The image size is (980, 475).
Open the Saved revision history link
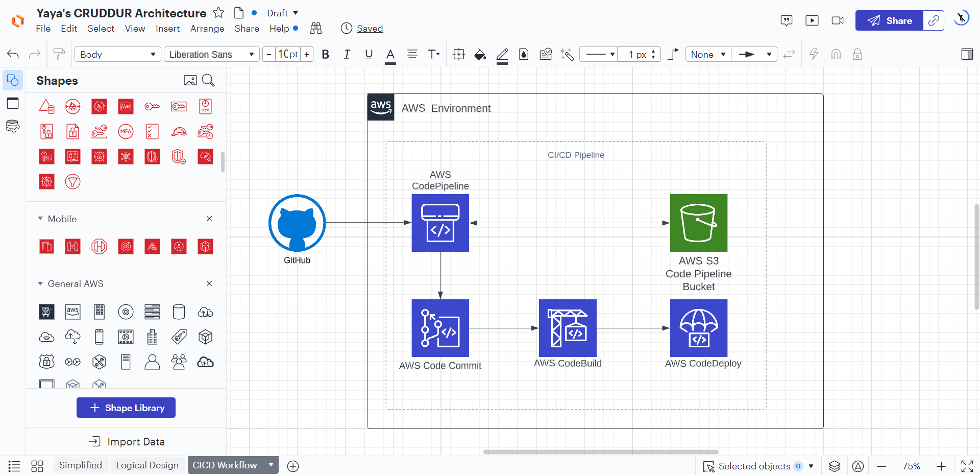(x=370, y=29)
